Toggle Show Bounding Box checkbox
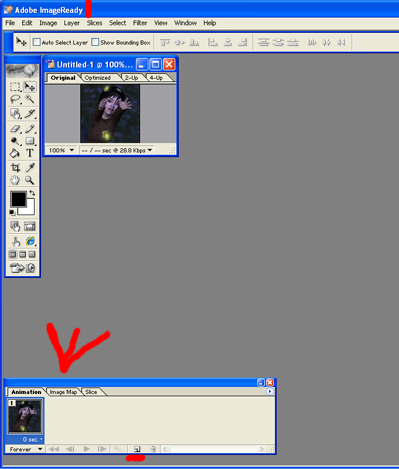 click(x=95, y=42)
